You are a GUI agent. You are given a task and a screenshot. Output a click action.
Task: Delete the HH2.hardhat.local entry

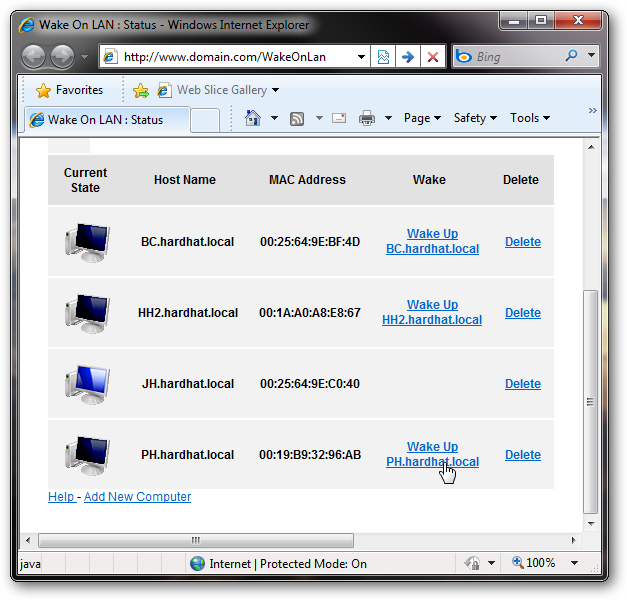point(523,313)
